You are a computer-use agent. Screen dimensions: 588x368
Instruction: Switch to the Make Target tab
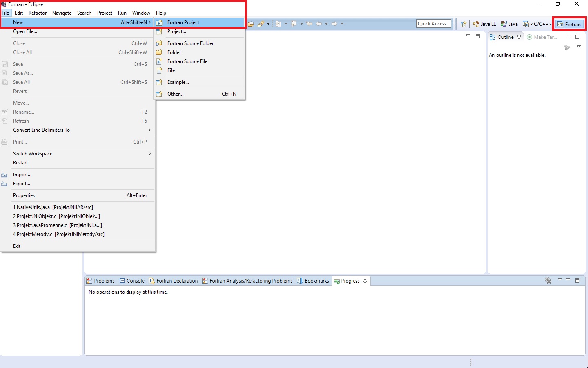point(542,37)
